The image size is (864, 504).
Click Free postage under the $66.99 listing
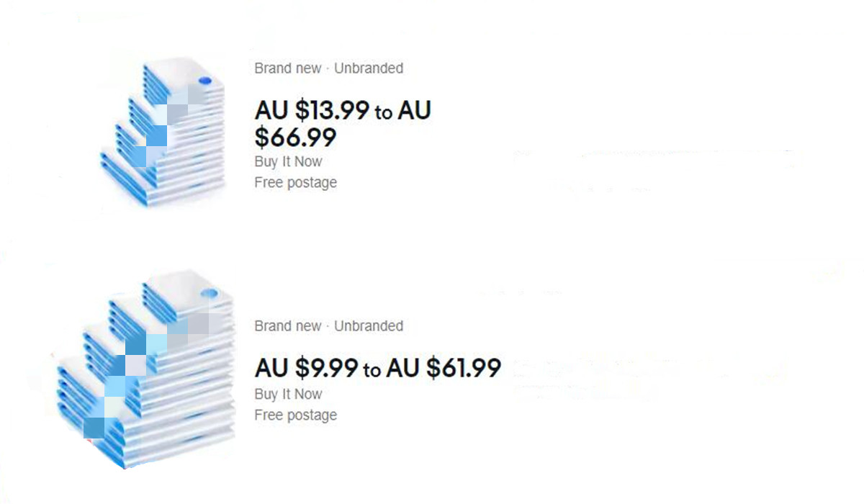tap(296, 183)
